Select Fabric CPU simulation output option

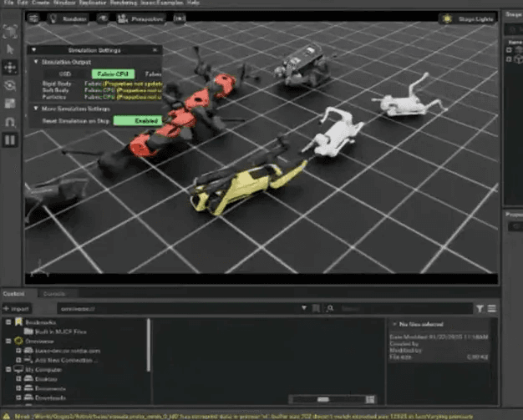(112, 74)
